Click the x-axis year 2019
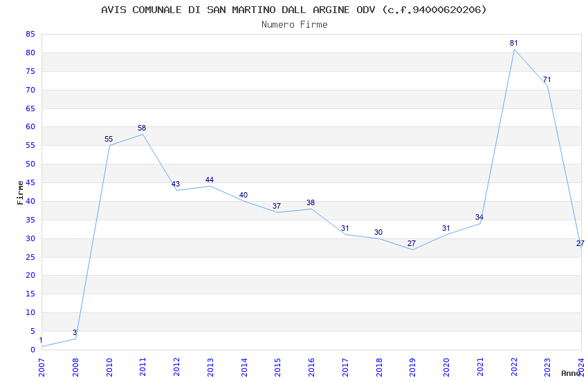The width and height of the screenshot is (588, 380). 413,368
